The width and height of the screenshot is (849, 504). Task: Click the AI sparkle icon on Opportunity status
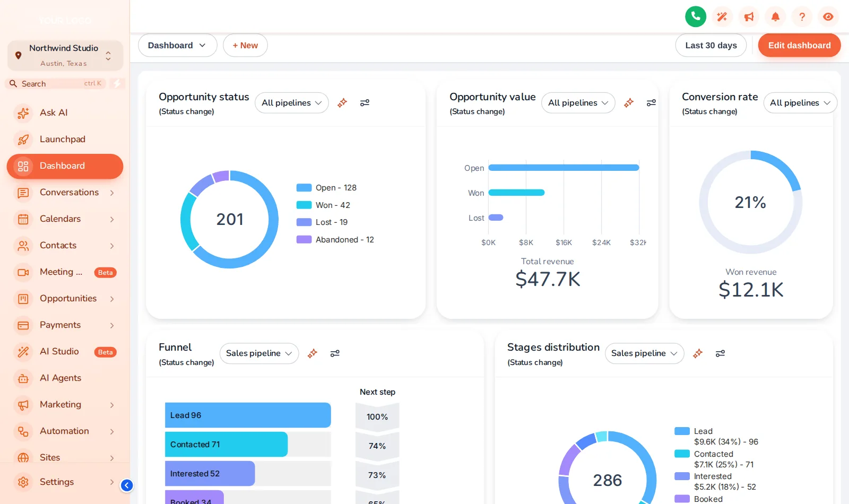342,102
